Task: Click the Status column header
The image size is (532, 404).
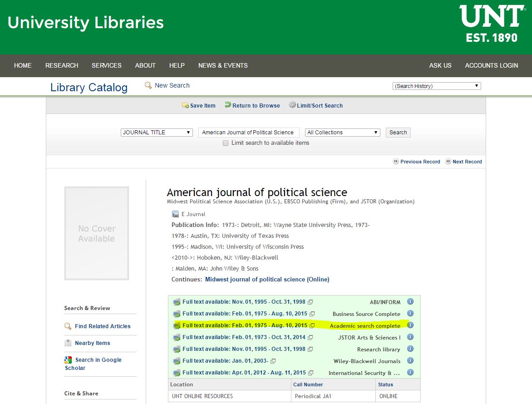Action: [x=385, y=384]
